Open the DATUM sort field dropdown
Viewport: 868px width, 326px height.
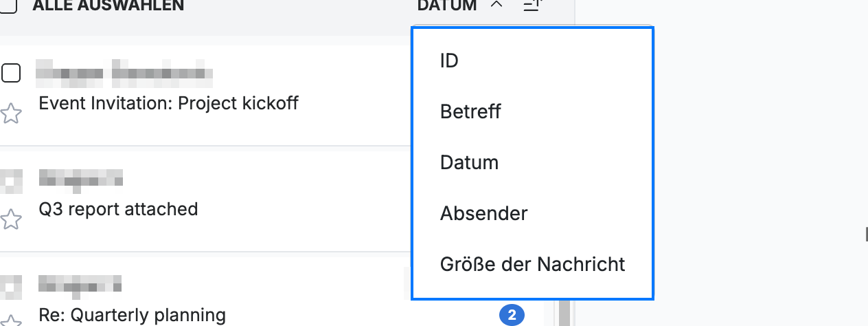click(446, 6)
